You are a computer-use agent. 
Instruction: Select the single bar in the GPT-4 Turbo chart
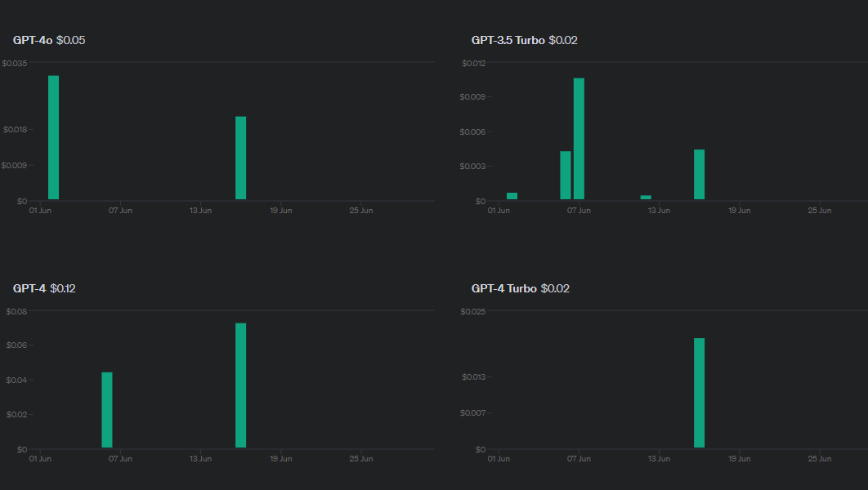pos(699,393)
